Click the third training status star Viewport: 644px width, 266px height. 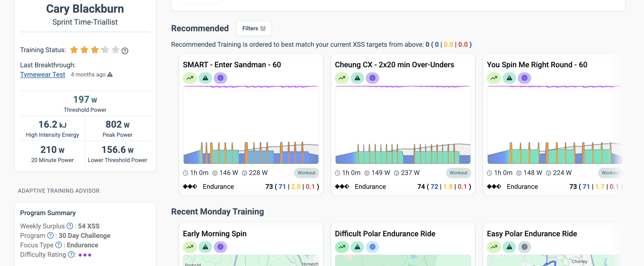95,50
